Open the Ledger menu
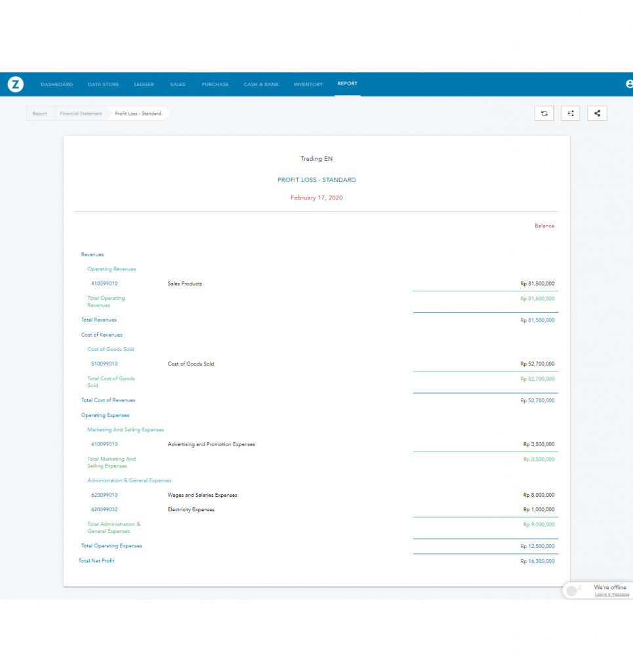 144,85
